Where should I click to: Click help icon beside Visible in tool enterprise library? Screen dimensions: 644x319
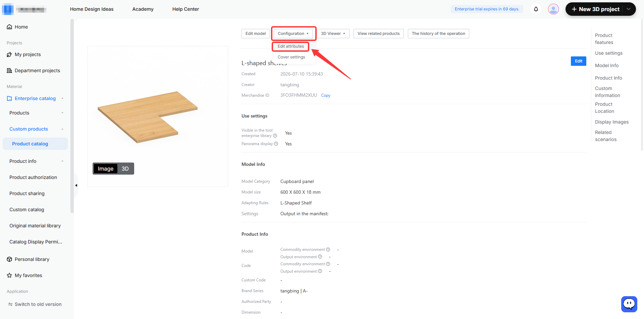point(275,136)
